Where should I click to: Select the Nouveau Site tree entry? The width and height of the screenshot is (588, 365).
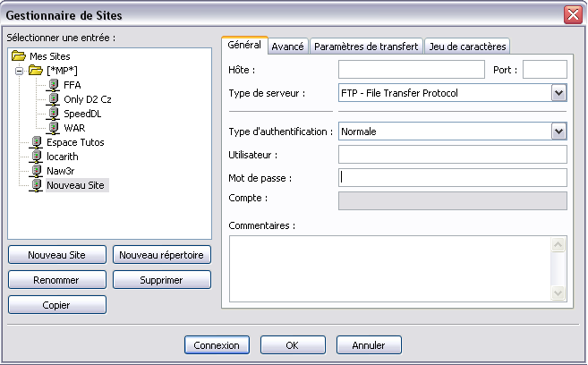(x=77, y=185)
